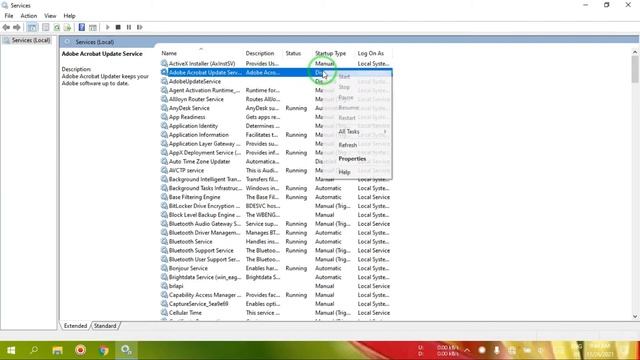Image resolution: width=640 pixels, height=360 pixels.
Task: Click the Stop Service square icon
Action: click(x=118, y=27)
